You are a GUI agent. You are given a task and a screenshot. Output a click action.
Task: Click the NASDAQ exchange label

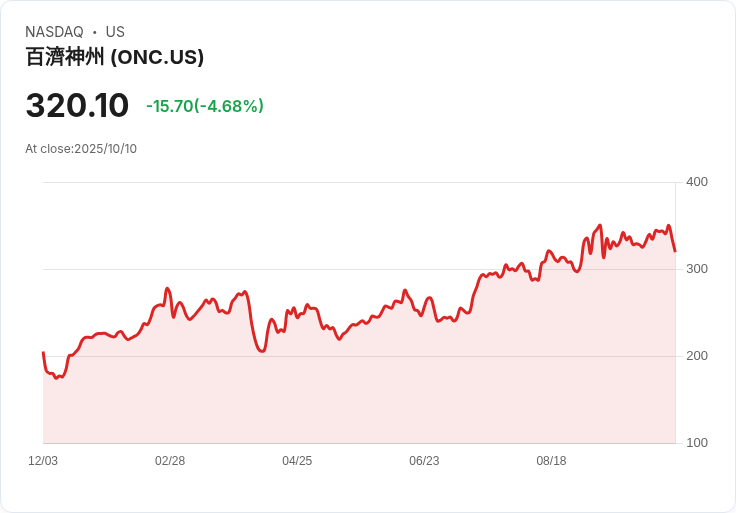[x=54, y=32]
